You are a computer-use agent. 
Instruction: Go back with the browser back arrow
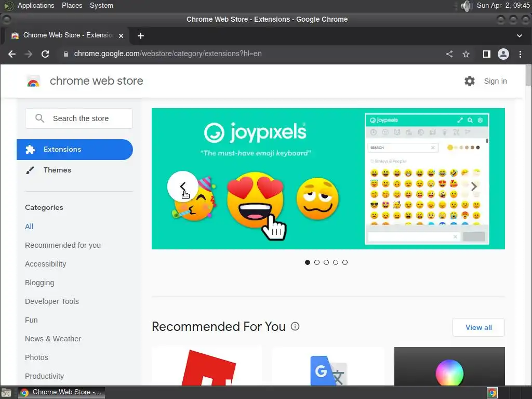point(12,54)
